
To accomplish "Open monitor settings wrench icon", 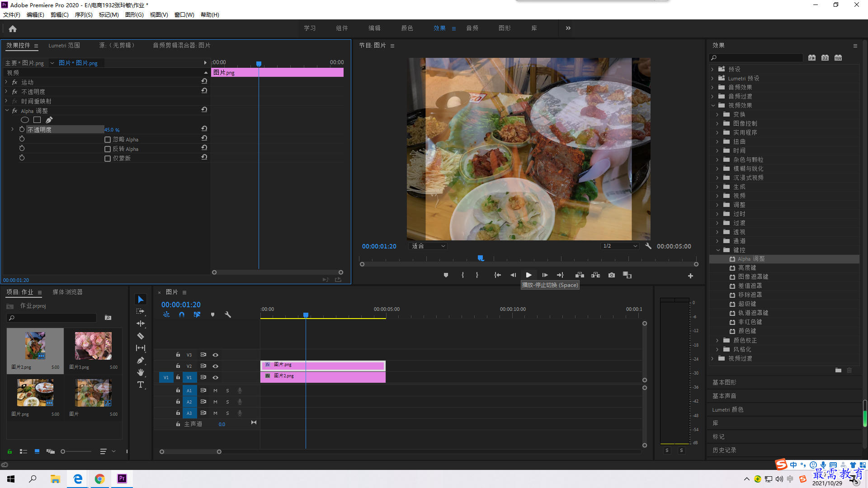I will pos(648,246).
